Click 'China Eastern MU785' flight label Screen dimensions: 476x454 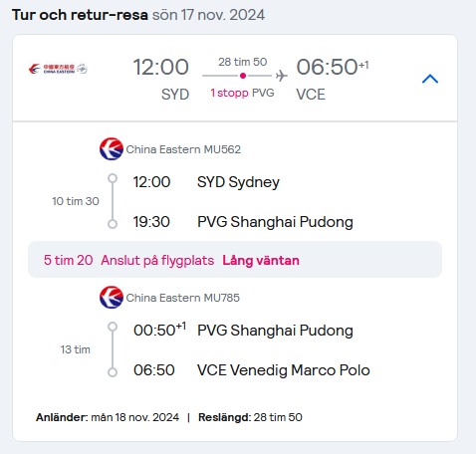[183, 298]
